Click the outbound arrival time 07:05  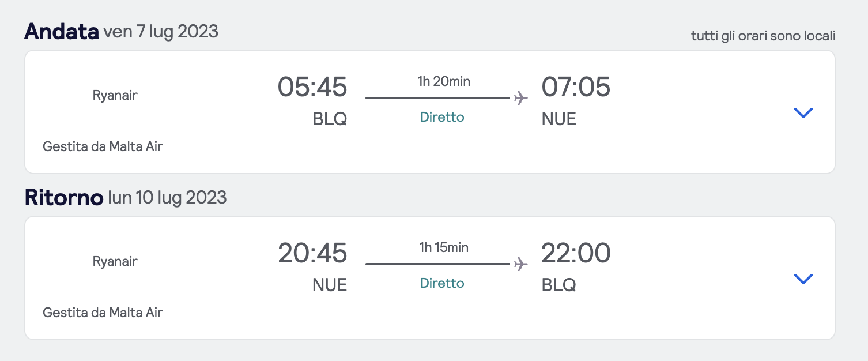point(576,88)
